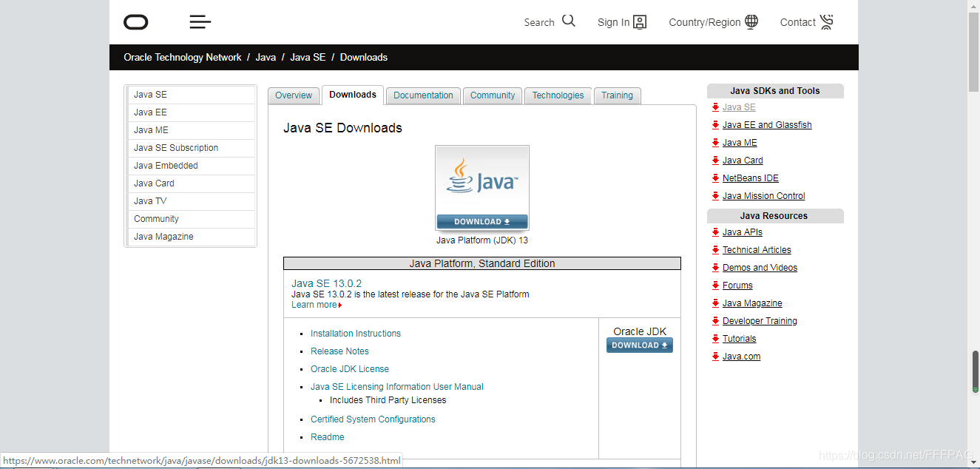Screen dimensions: 980x469
Task: Click the Oracle logo icon
Action: click(x=136, y=22)
